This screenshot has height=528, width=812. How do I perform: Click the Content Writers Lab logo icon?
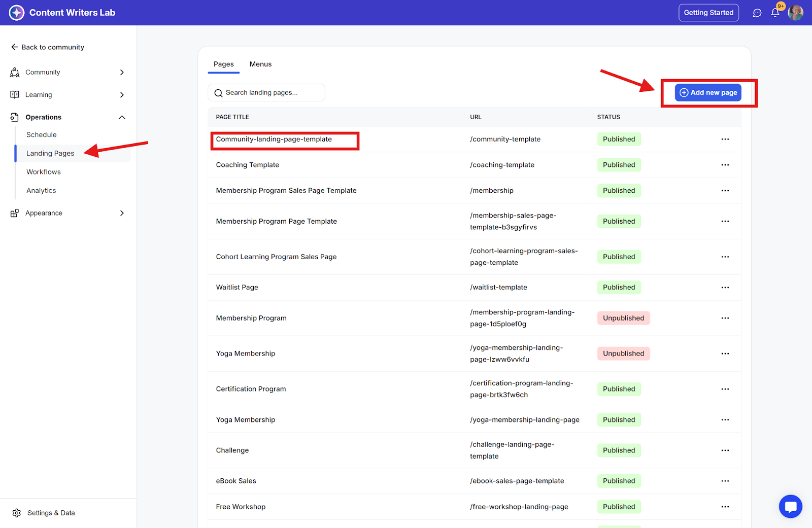(x=17, y=13)
